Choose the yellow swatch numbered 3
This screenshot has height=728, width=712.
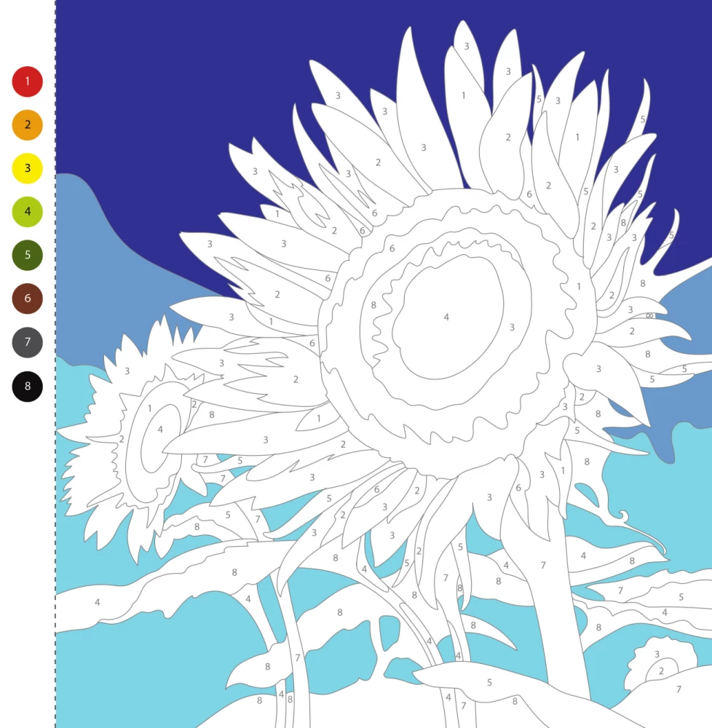pos(28,168)
